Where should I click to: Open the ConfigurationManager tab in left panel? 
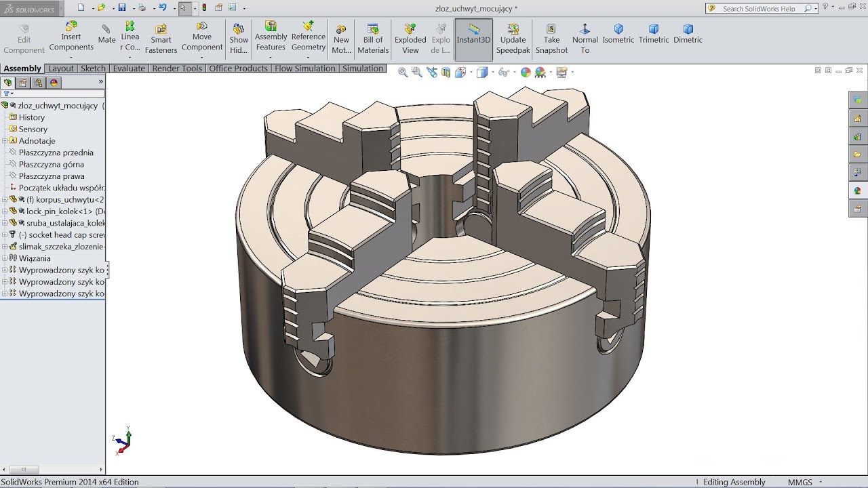[38, 83]
